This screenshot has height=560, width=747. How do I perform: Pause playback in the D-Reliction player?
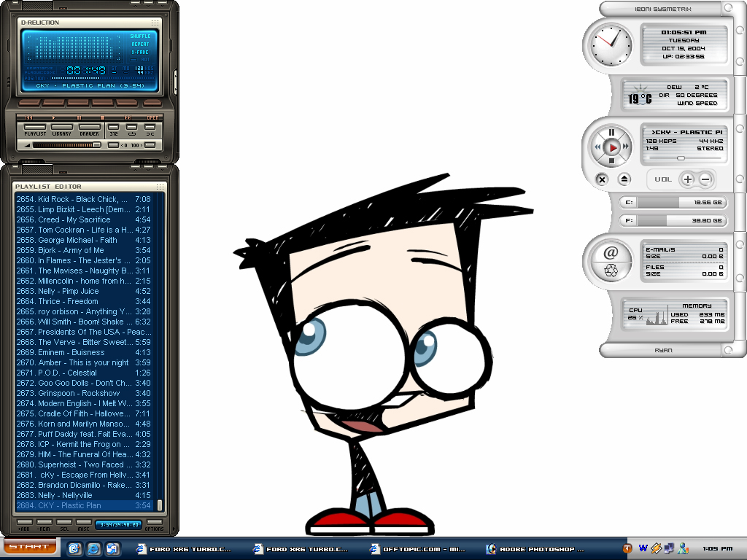(79, 117)
